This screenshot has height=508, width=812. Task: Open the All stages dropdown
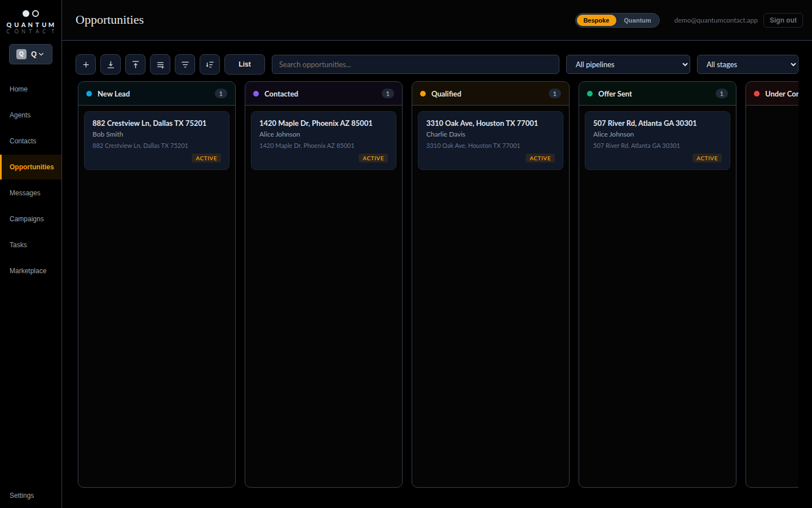[748, 64]
